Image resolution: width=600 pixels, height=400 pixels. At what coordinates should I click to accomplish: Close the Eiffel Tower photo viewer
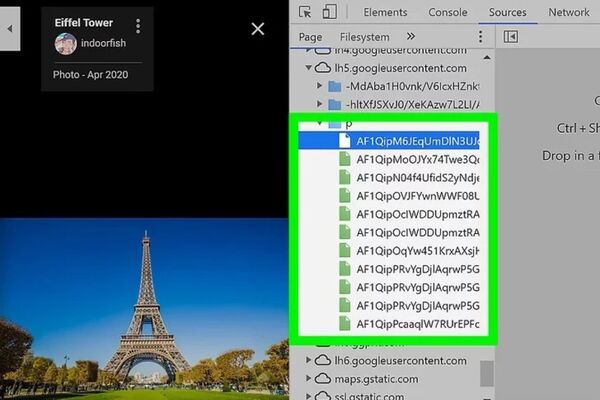point(258,29)
